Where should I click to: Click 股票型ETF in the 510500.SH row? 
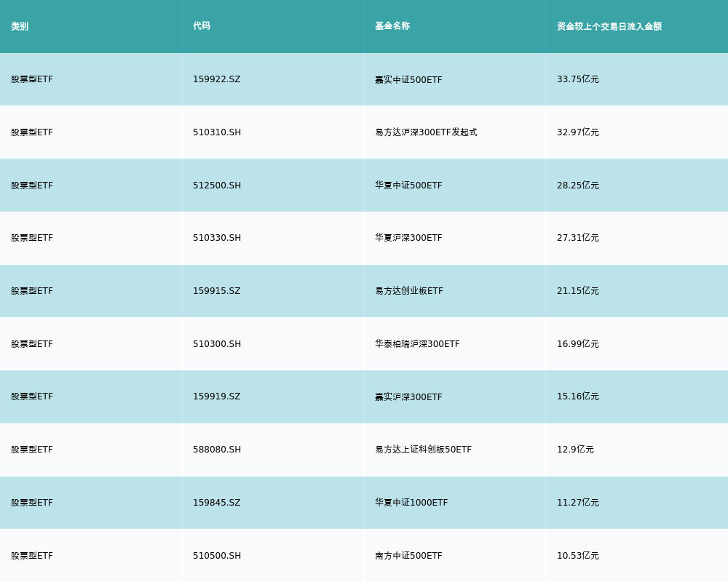(32, 556)
